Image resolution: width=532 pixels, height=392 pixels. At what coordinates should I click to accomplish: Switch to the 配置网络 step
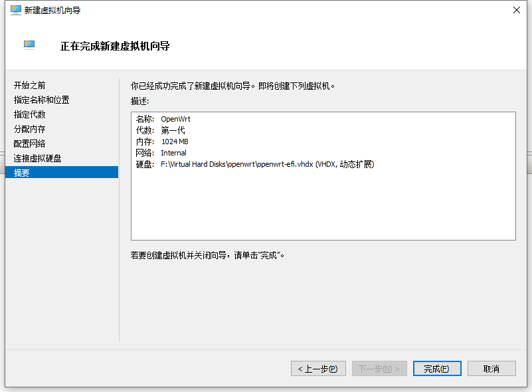tap(30, 144)
